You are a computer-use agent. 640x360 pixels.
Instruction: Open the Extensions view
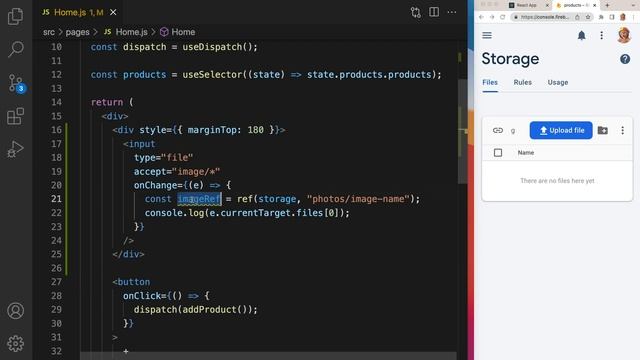16,116
